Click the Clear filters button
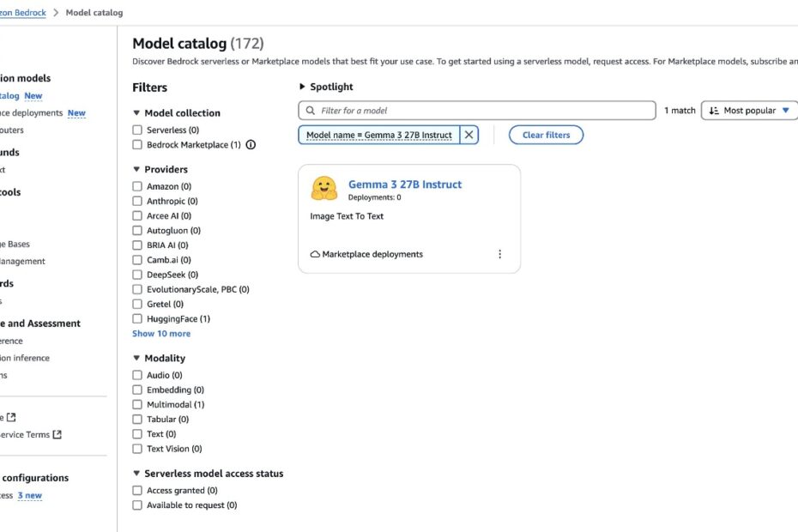 tap(546, 135)
